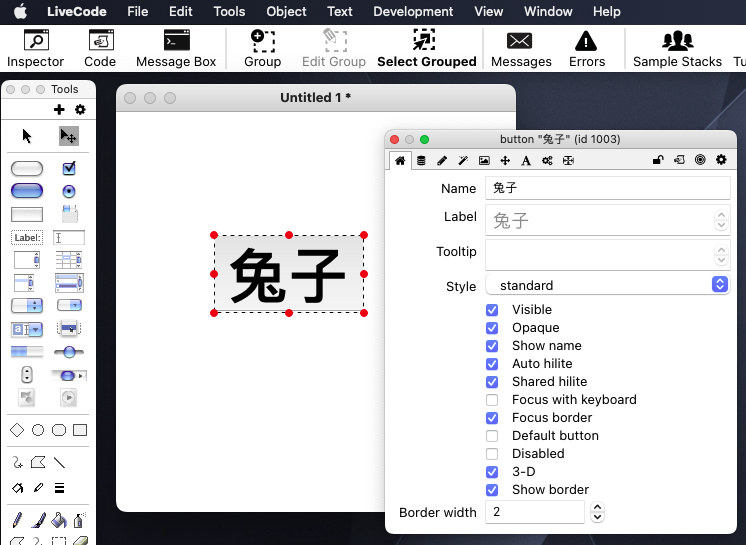Select the oval graphic tool

point(38,430)
